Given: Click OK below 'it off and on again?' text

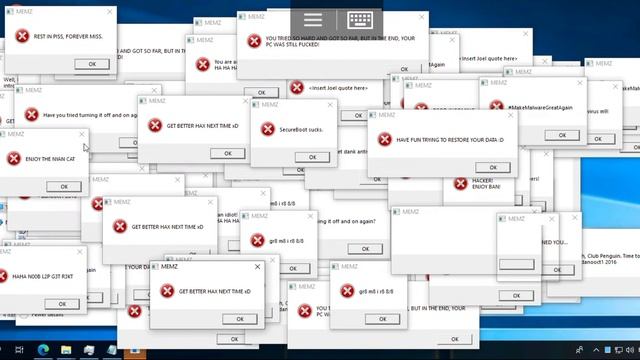Looking at the screenshot, I should (365, 249).
